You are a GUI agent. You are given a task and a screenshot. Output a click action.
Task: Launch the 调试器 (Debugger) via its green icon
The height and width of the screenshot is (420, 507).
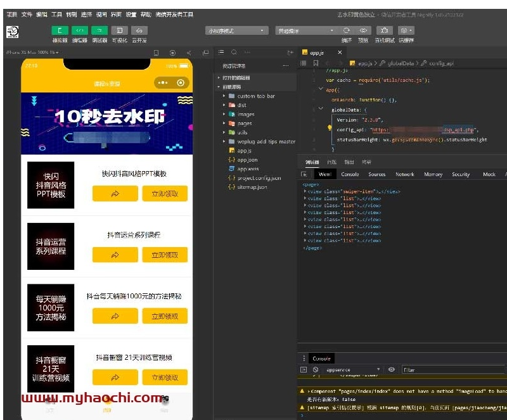click(99, 30)
